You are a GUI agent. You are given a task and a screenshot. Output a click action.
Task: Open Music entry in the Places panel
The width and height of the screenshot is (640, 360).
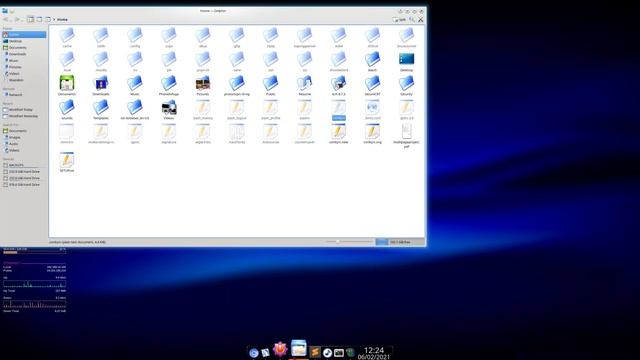(x=24, y=61)
